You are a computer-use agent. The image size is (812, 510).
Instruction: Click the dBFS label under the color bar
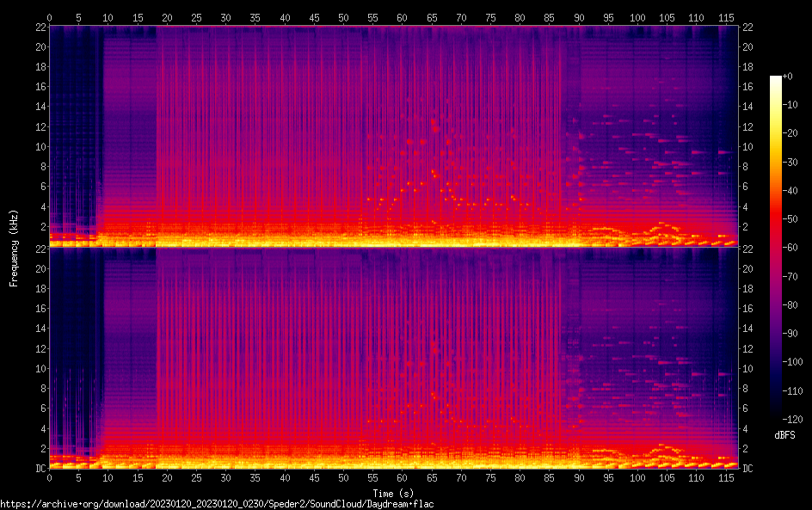[x=784, y=435]
